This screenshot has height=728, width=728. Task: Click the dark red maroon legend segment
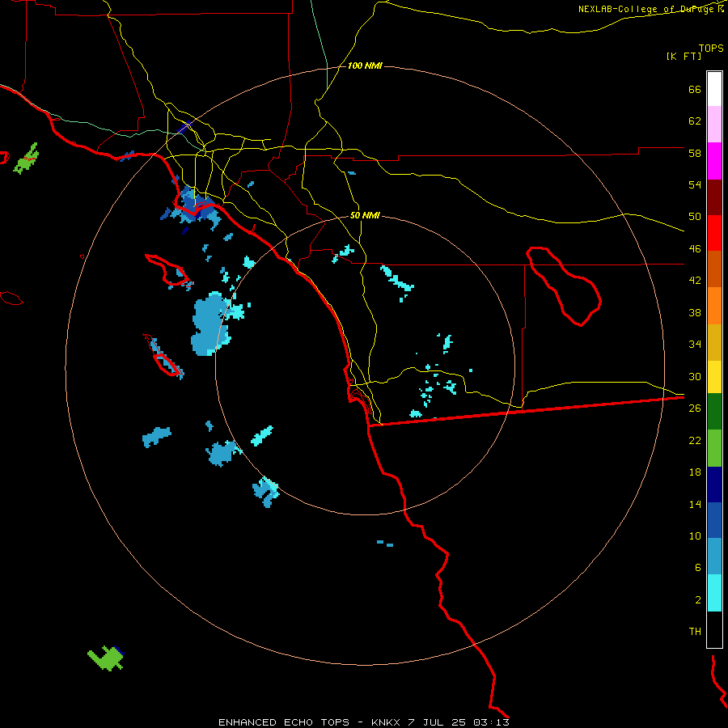pyautogui.click(x=714, y=197)
